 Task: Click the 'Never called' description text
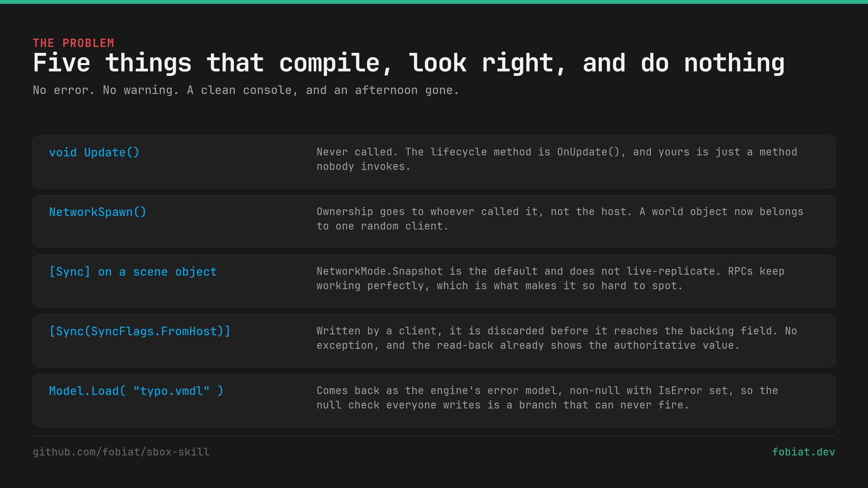click(x=557, y=159)
